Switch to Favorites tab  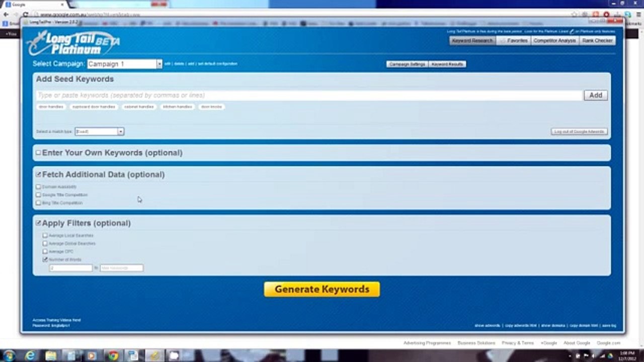tap(513, 41)
